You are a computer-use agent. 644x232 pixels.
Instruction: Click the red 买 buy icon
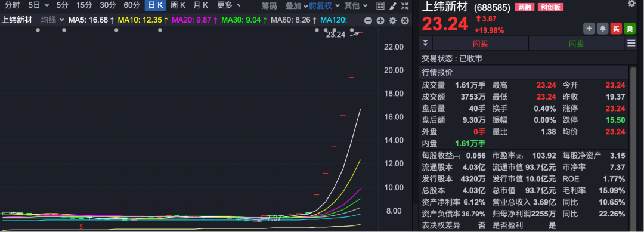click(x=616, y=29)
